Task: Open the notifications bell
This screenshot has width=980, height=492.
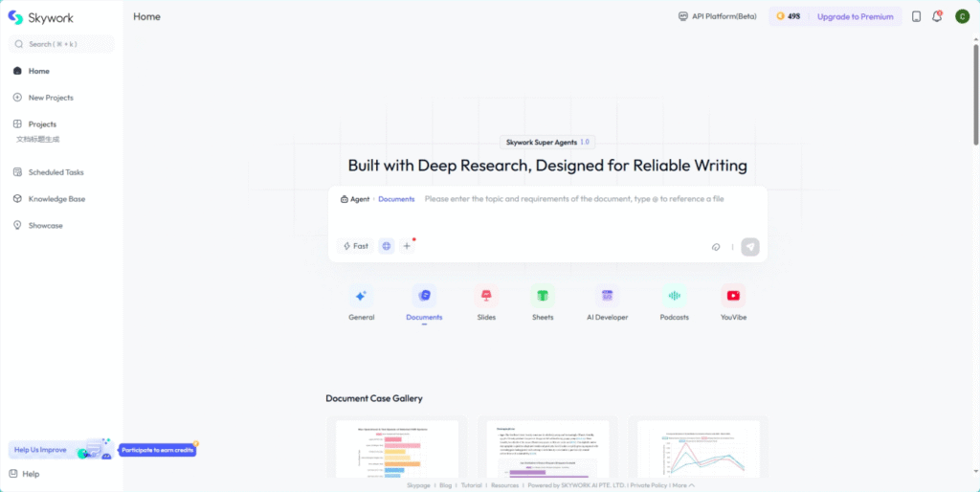Action: [937, 16]
